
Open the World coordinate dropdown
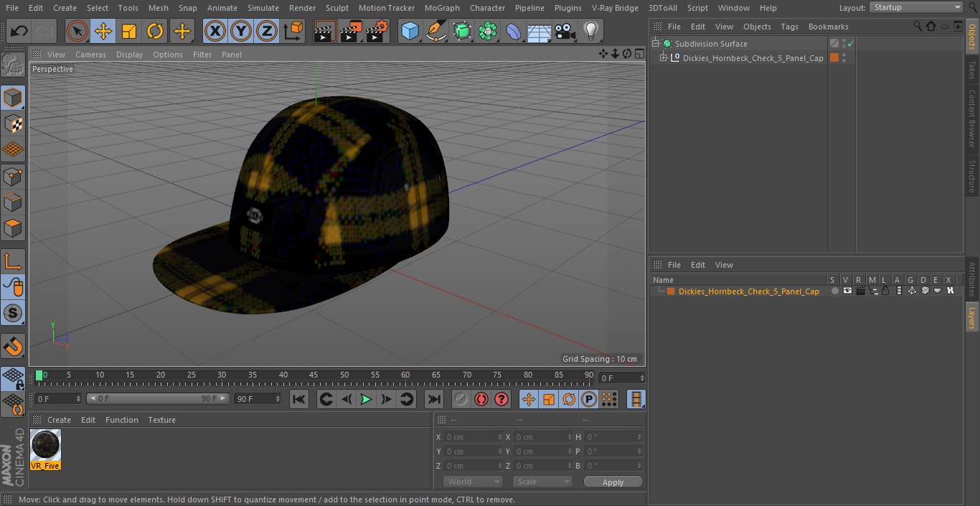point(472,482)
